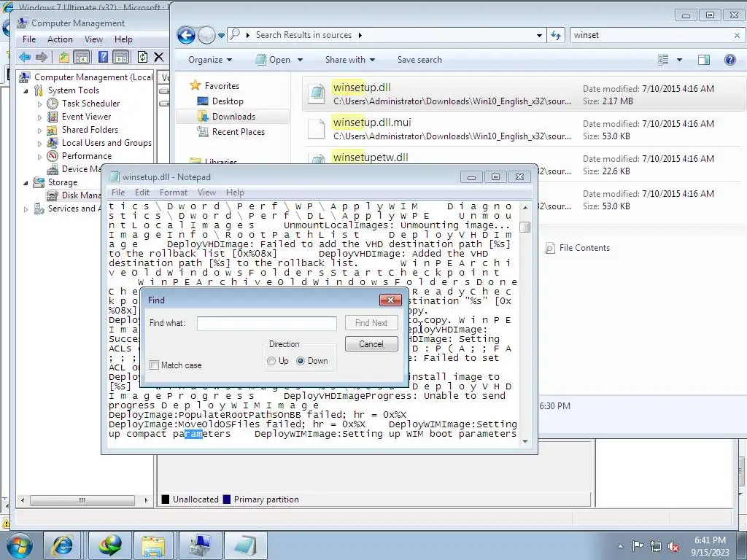Open the Notepad Help menu
The width and height of the screenshot is (747, 560).
pos(235,192)
